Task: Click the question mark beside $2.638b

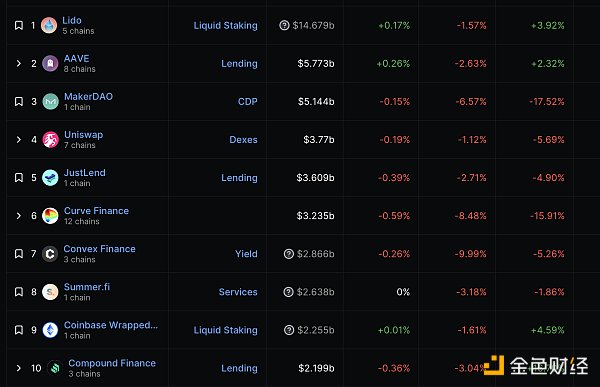Action: [x=289, y=292]
